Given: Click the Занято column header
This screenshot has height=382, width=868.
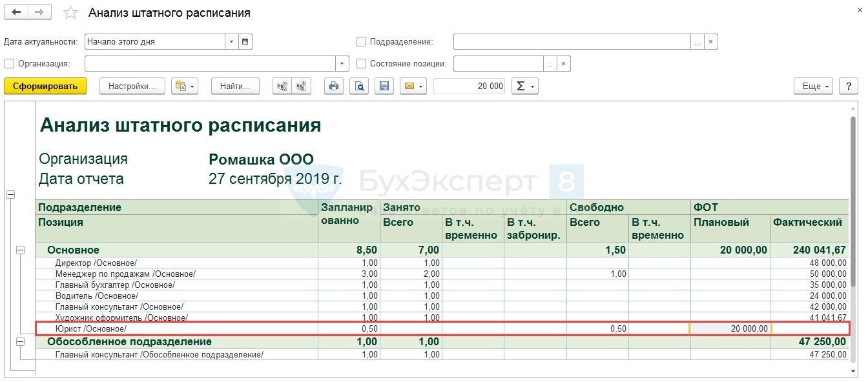Looking at the screenshot, I should pyautogui.click(x=473, y=208).
